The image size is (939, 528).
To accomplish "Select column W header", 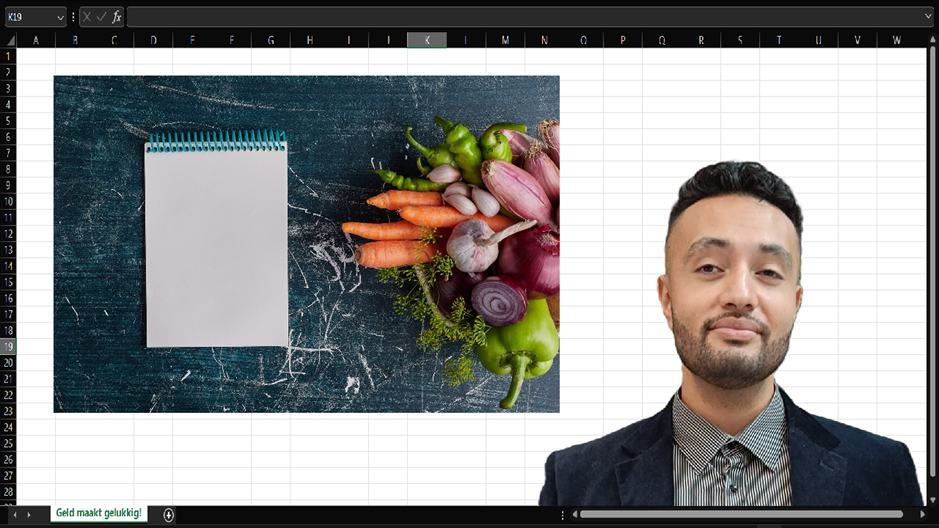I will [x=896, y=40].
